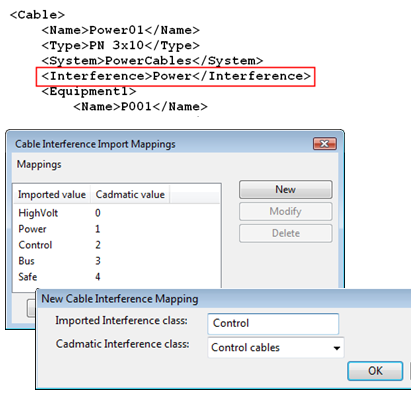
Task: Click the grayed-out Modify button
Action: tap(286, 211)
